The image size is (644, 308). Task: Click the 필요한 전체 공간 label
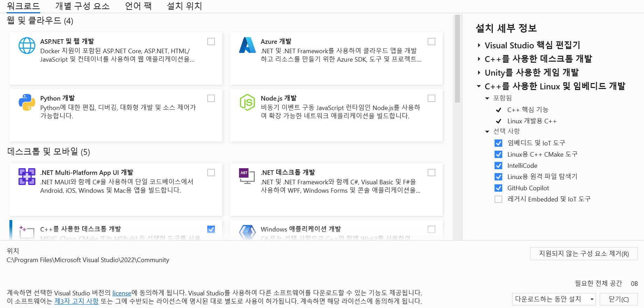598,283
